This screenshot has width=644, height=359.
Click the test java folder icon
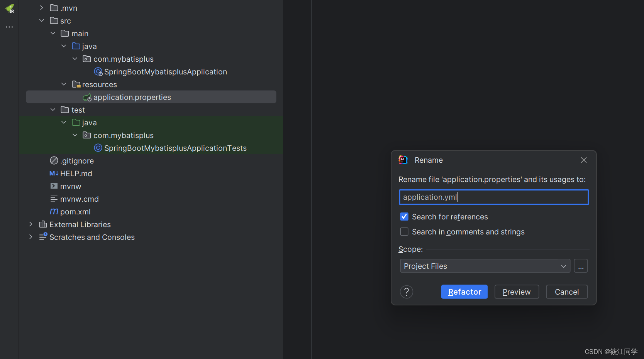(x=76, y=122)
